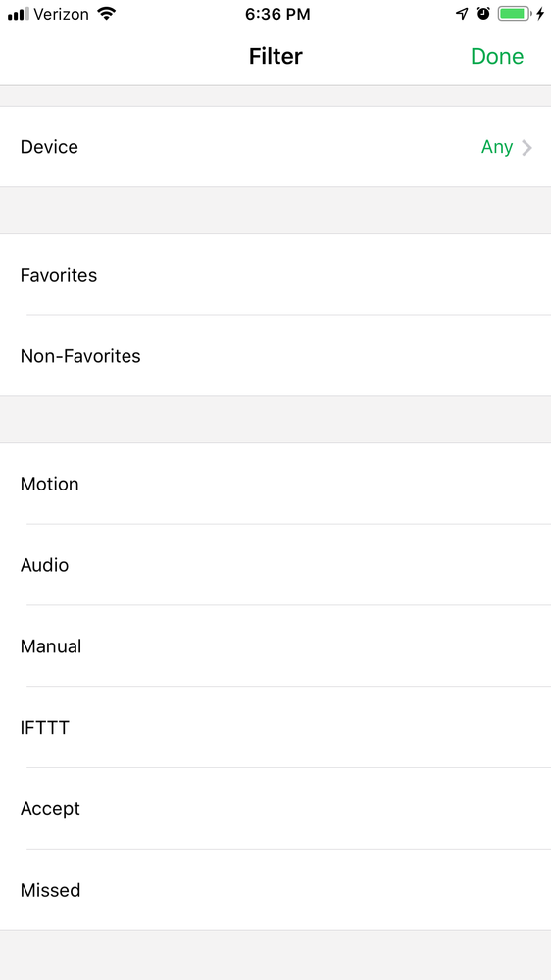Toggle the Audio filter option
551x980 pixels.
click(275, 565)
